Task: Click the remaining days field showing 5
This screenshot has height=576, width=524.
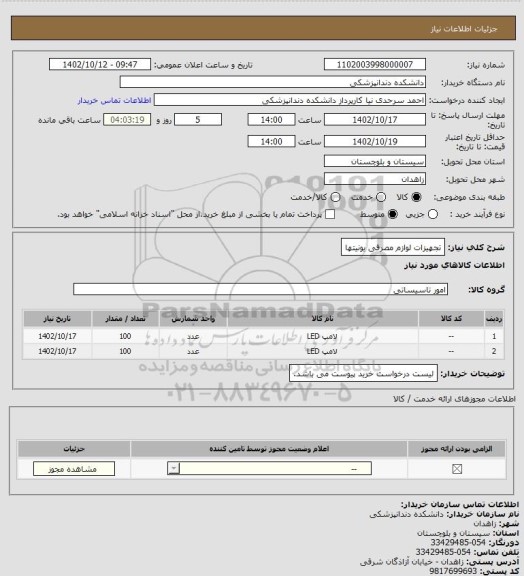Action: coord(198,120)
